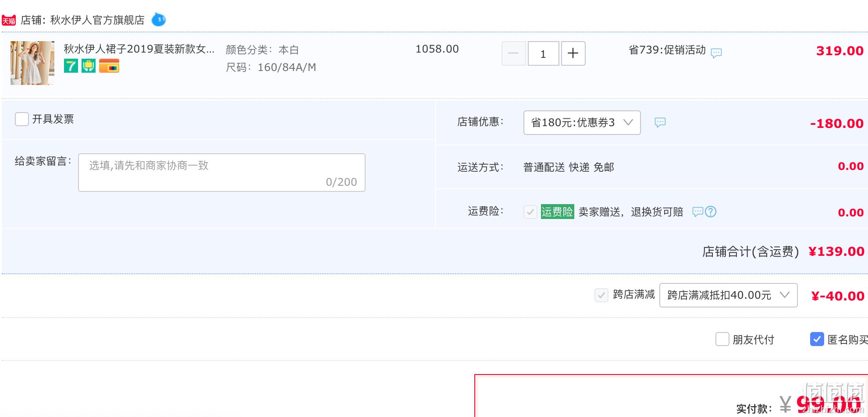Image resolution: width=868 pixels, height=417 pixels.
Task: Click the green 运费险 label tag
Action: click(x=557, y=212)
